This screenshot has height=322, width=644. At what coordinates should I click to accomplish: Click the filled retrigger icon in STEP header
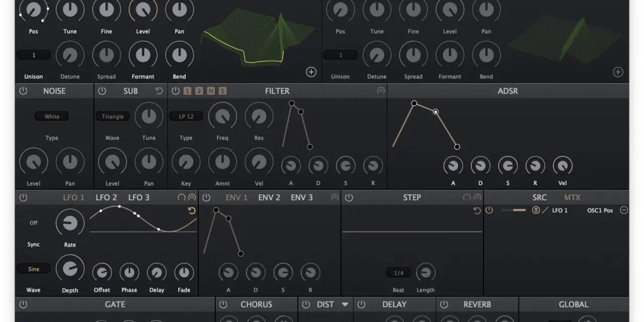click(x=477, y=198)
